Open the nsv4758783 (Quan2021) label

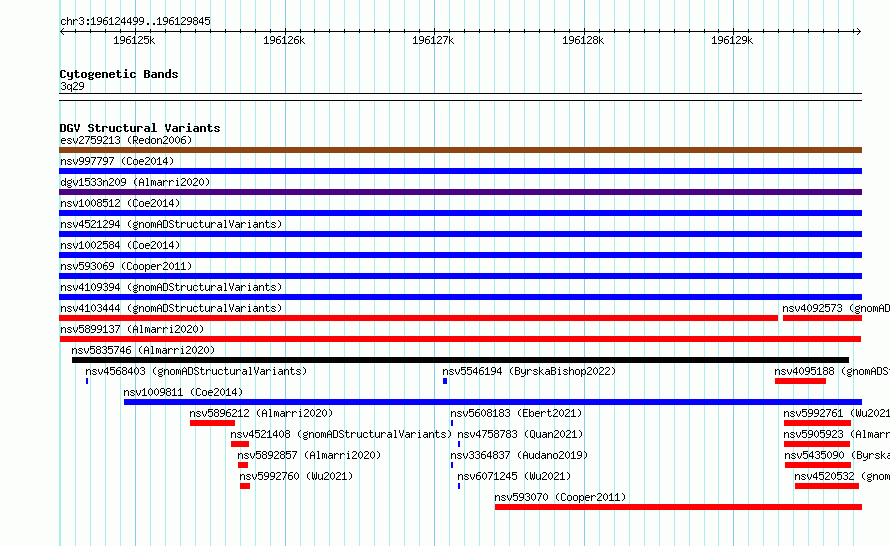(x=520, y=434)
